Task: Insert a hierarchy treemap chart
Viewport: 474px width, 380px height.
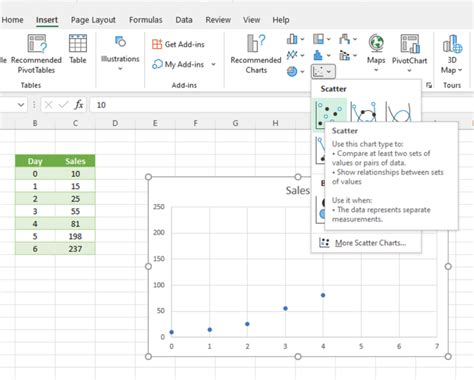Action: coord(319,39)
